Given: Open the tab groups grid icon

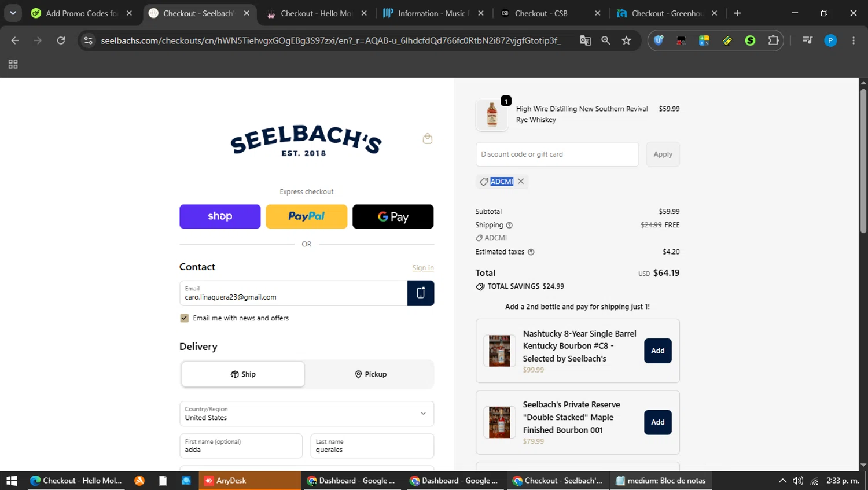Looking at the screenshot, I should point(13,64).
